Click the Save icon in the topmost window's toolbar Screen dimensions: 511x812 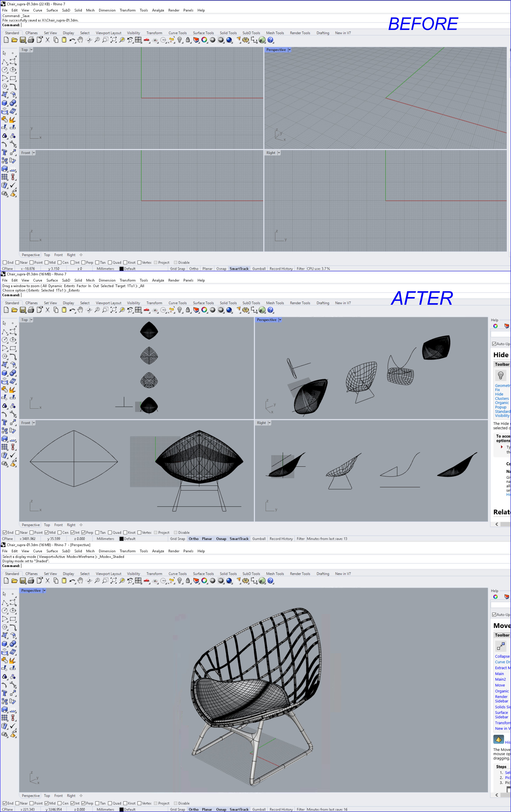(x=23, y=40)
